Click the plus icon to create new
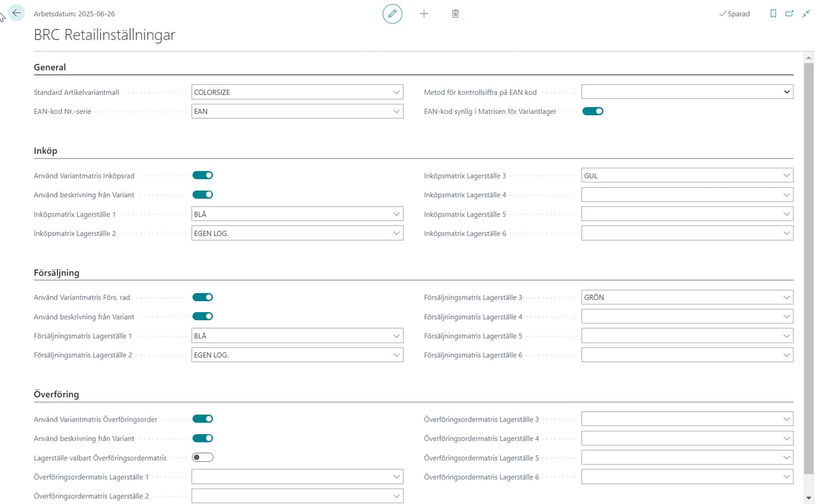Image resolution: width=824 pixels, height=504 pixels. click(424, 14)
